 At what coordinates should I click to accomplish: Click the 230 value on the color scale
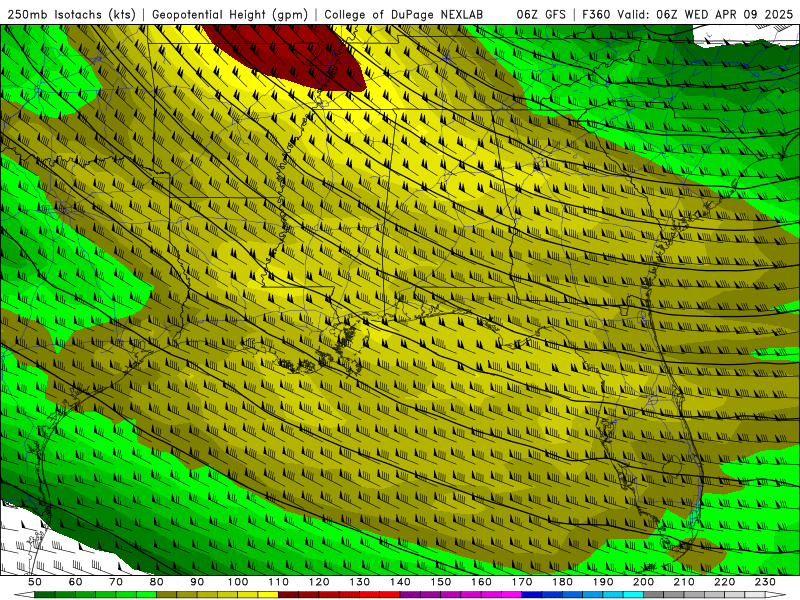tap(765, 582)
